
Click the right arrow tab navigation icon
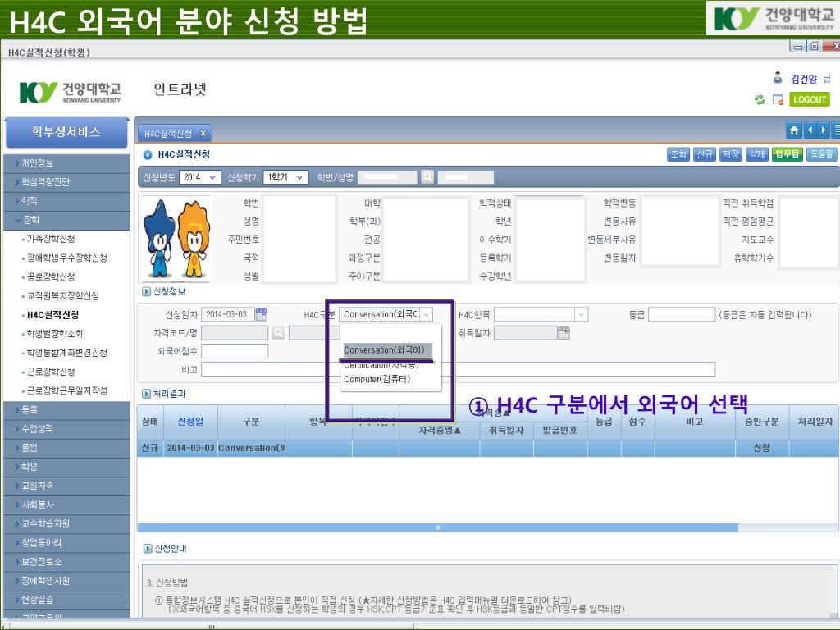(x=823, y=130)
